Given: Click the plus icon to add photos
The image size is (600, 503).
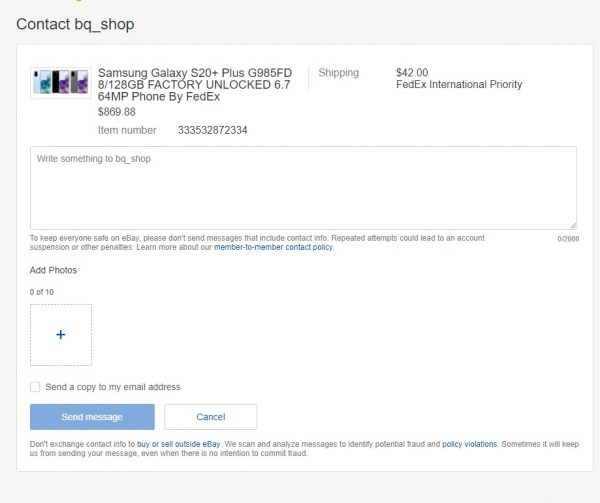Looking at the screenshot, I should 60,335.
